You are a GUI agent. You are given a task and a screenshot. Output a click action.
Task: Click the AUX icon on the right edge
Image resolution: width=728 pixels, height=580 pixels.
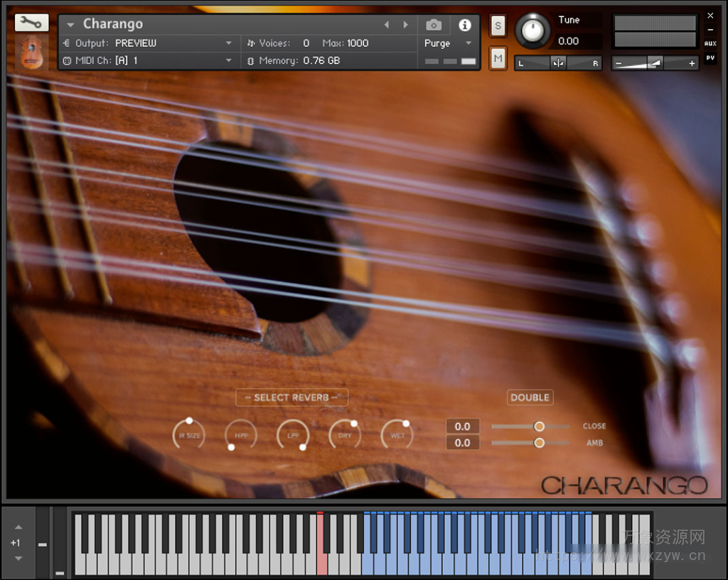pyautogui.click(x=710, y=43)
